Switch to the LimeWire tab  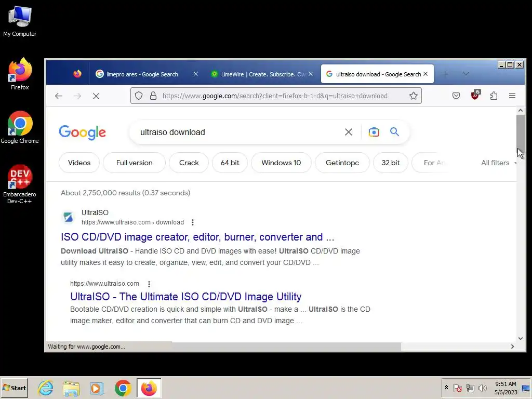[x=262, y=74]
